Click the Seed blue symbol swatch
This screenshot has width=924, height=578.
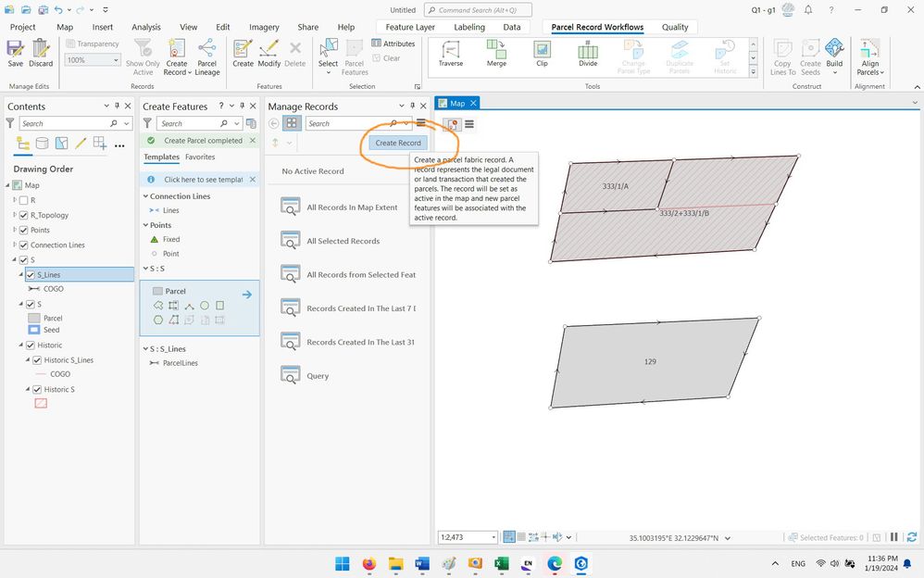pos(34,330)
